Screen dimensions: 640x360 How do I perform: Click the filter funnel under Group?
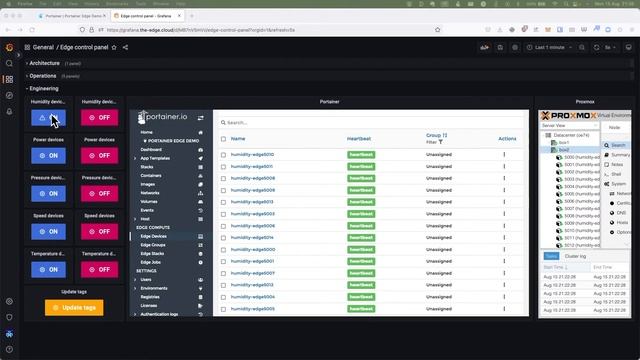tap(441, 142)
